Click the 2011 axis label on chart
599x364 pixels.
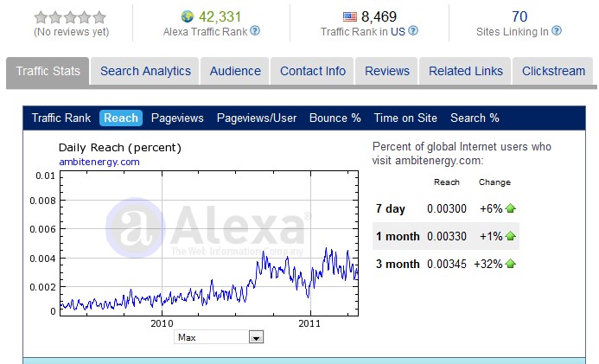pyautogui.click(x=309, y=323)
